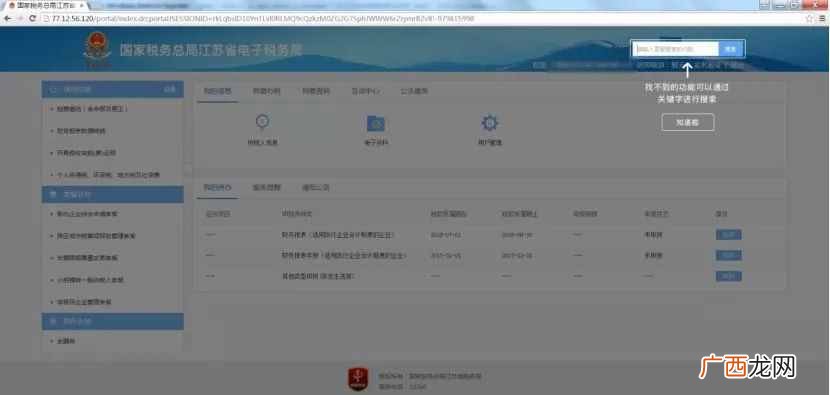Open the fourth link under 套餐业务

90,280
